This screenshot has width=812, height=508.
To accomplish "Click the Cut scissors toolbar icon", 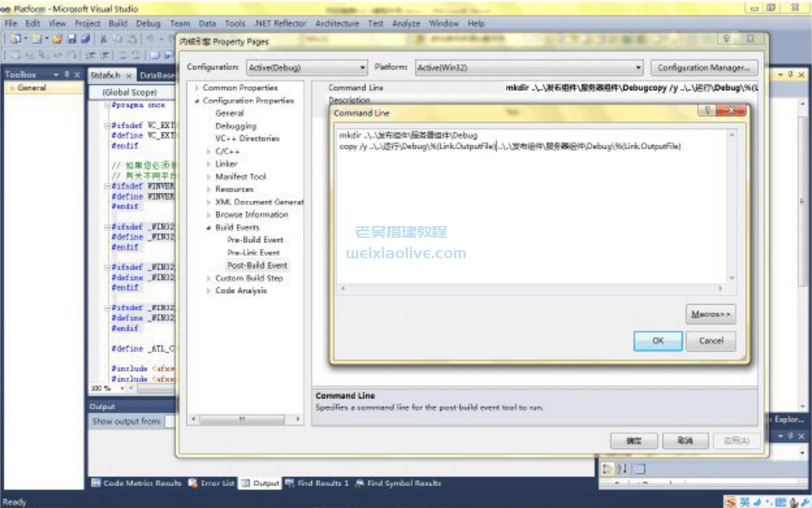I will (x=104, y=39).
